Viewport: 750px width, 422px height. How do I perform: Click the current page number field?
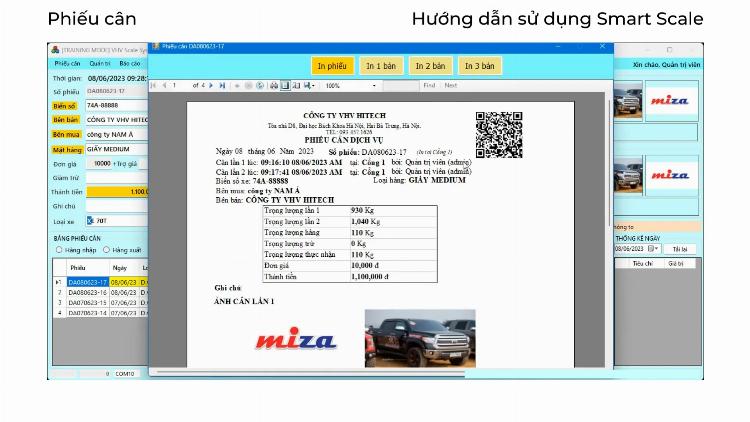click(x=180, y=86)
